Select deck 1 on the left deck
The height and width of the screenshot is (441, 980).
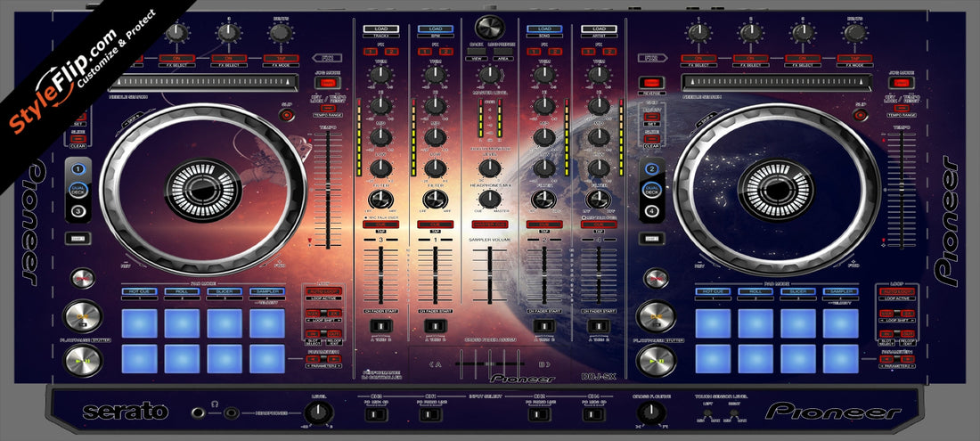(78, 168)
